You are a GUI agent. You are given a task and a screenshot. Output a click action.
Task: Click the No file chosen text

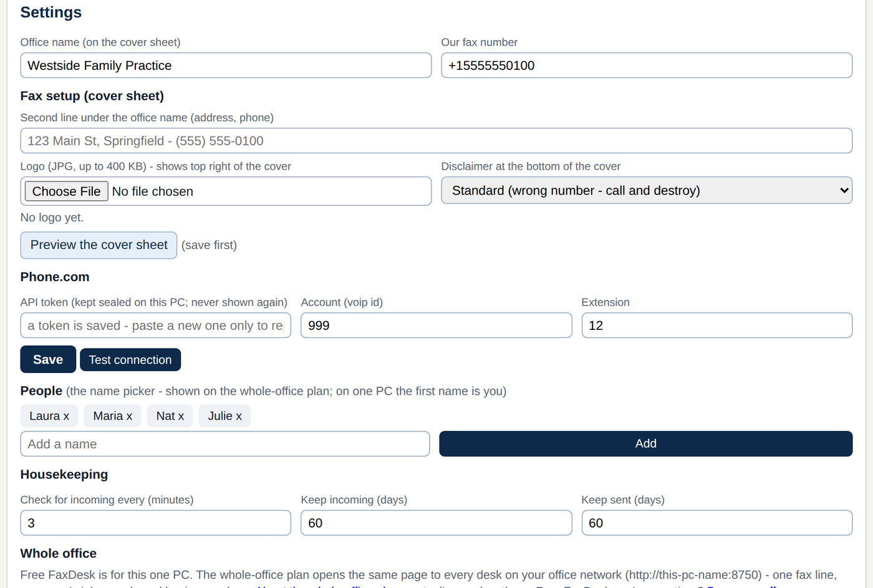pos(153,191)
